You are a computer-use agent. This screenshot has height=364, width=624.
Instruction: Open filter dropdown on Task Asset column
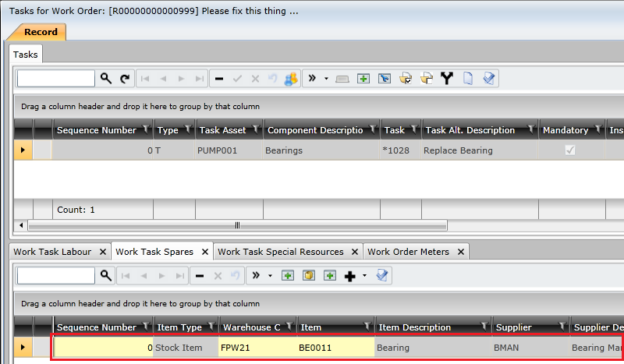(x=255, y=130)
